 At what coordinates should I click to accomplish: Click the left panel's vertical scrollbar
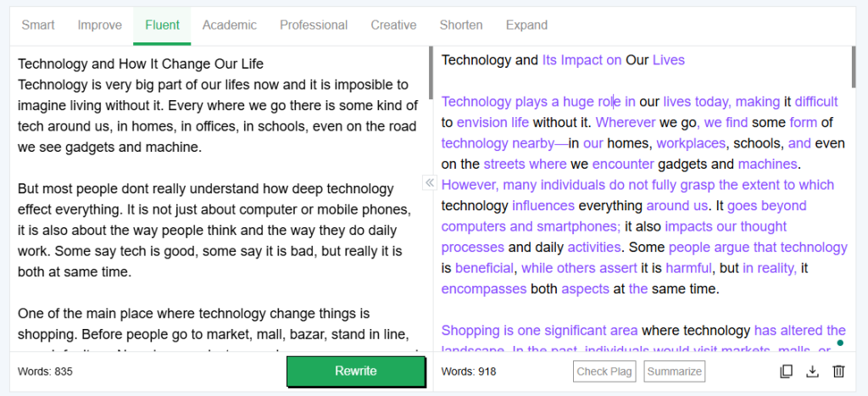pos(431,73)
